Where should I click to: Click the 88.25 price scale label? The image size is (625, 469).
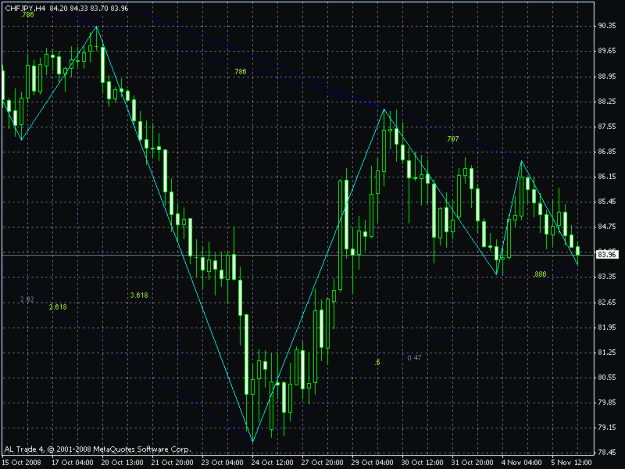tap(607, 102)
